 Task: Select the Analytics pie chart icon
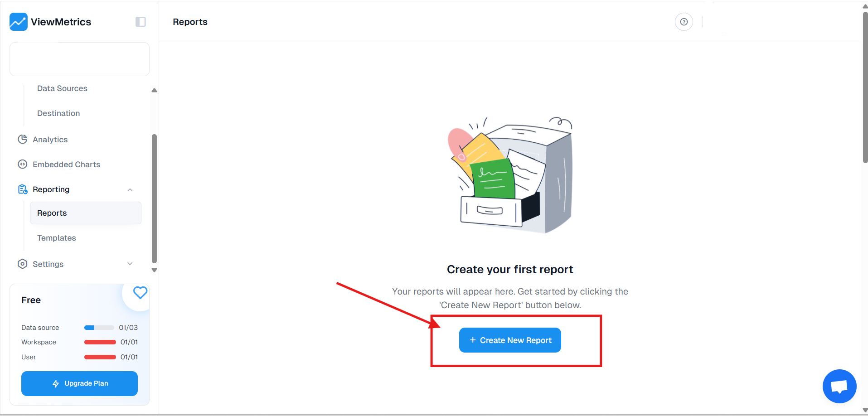pos(22,139)
